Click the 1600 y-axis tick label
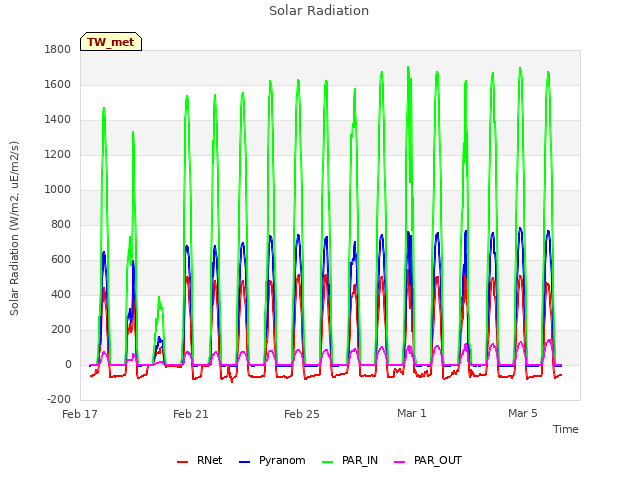This screenshot has width=640, height=480. pyautogui.click(x=58, y=84)
